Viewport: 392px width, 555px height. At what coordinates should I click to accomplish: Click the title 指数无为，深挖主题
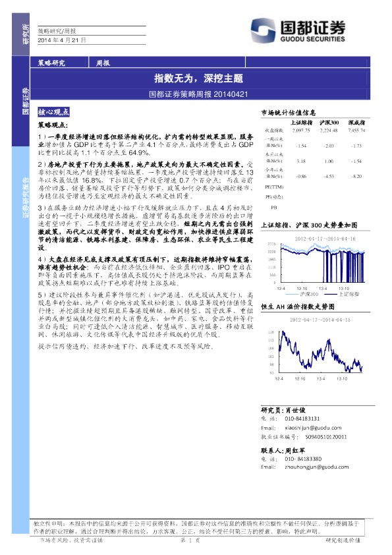pos(198,78)
